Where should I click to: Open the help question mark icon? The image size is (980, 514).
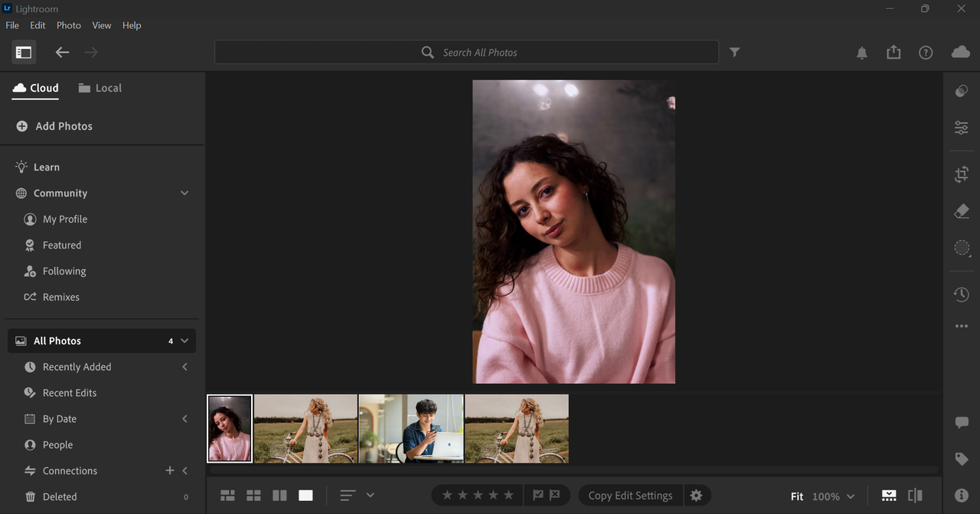click(926, 53)
